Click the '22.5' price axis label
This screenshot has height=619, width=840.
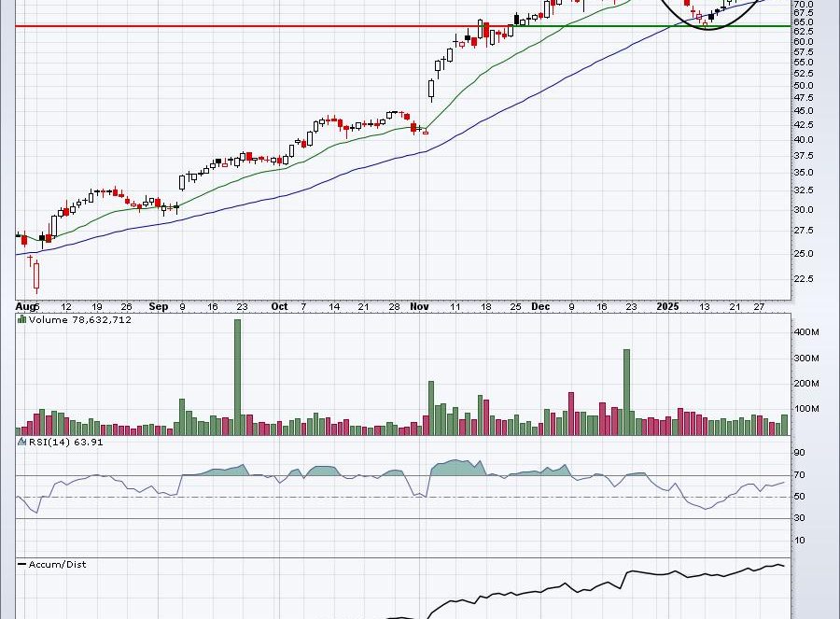(x=804, y=278)
